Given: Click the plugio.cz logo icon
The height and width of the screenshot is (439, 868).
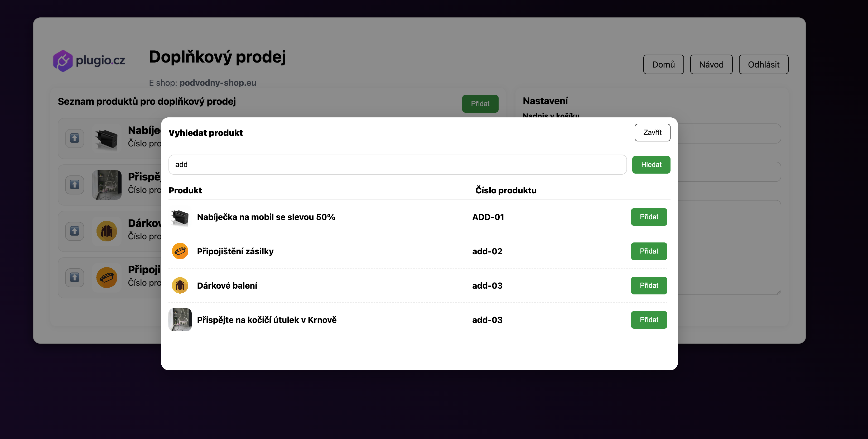Looking at the screenshot, I should 63,61.
